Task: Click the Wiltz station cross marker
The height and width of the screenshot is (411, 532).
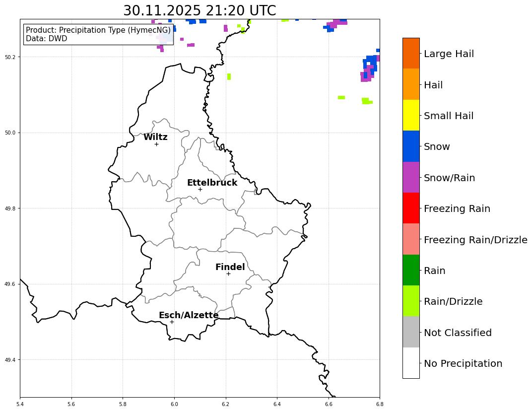Action: (x=156, y=144)
